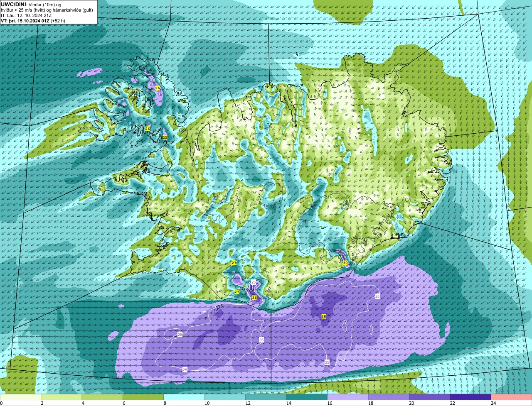The height and width of the screenshot is (406, 532).
Task: Click the pink above-24 m/s legend swatch
Action: pos(511,397)
